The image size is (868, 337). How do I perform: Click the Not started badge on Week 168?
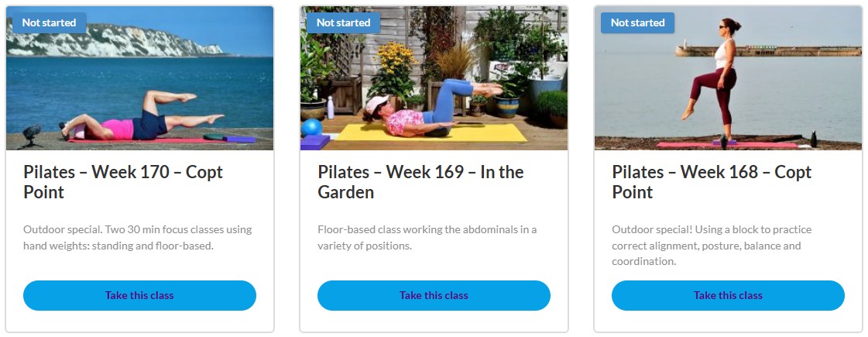[637, 22]
